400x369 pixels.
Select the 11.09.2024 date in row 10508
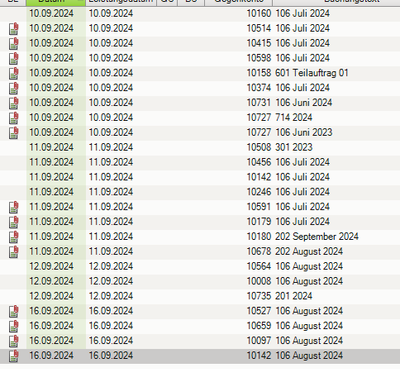[x=51, y=147]
